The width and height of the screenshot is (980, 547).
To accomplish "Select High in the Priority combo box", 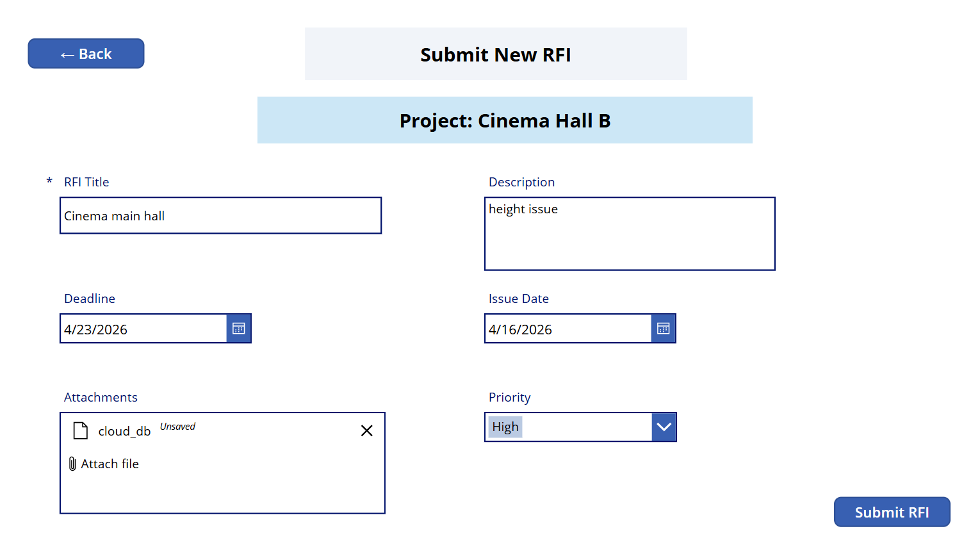I will 505,427.
